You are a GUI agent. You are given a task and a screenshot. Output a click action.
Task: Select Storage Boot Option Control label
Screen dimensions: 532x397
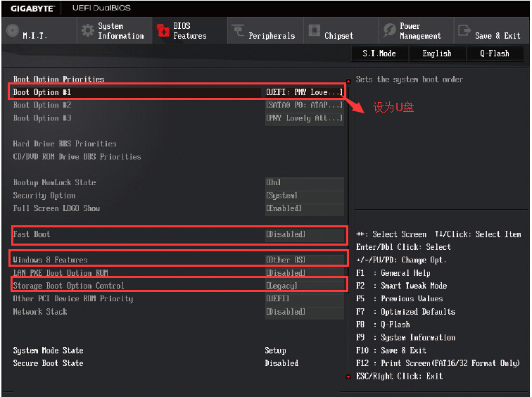68,286
